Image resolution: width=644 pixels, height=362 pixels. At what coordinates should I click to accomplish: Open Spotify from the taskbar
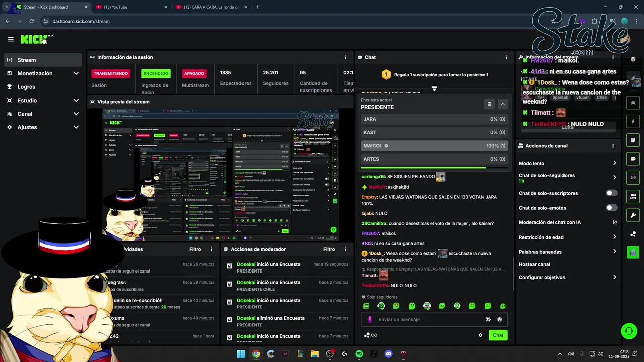click(x=359, y=354)
